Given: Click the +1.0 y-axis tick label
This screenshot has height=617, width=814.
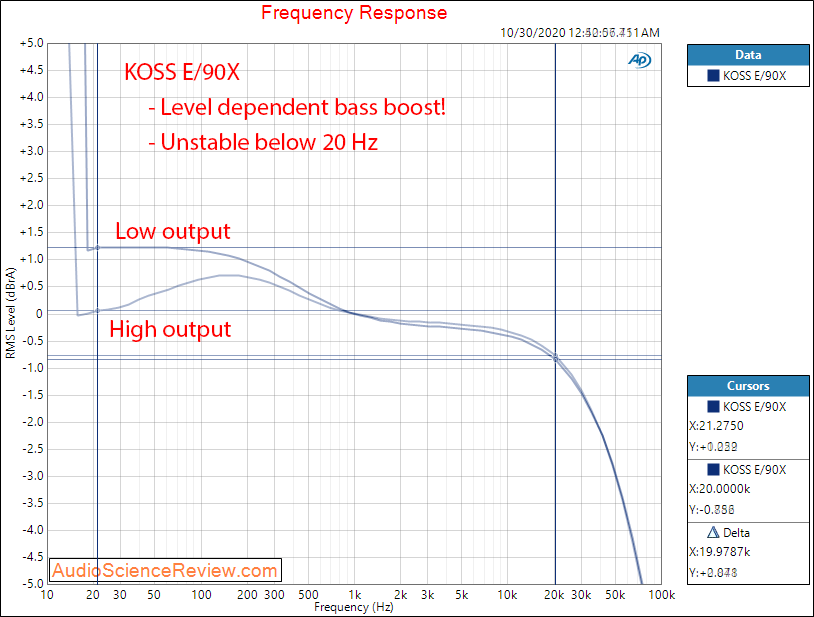Looking at the screenshot, I should pyautogui.click(x=32, y=259).
